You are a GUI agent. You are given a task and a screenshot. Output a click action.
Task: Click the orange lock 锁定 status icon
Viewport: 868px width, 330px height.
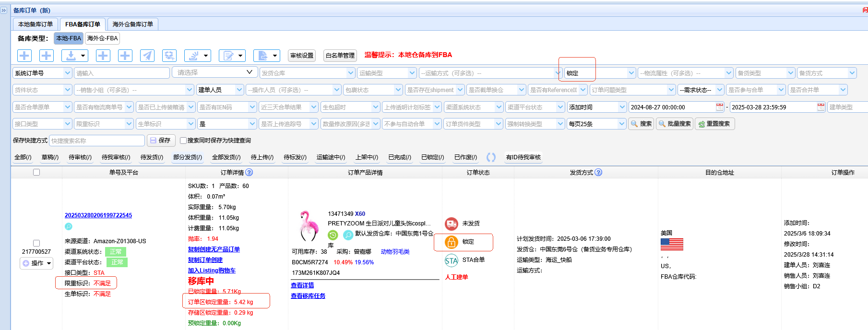452,242
